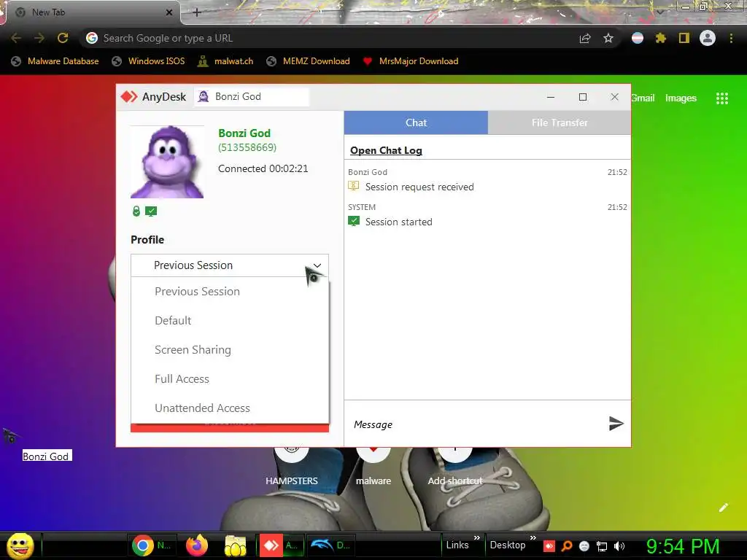
Task: Click the green monitor checkmark icon under avatar
Action: click(x=151, y=211)
